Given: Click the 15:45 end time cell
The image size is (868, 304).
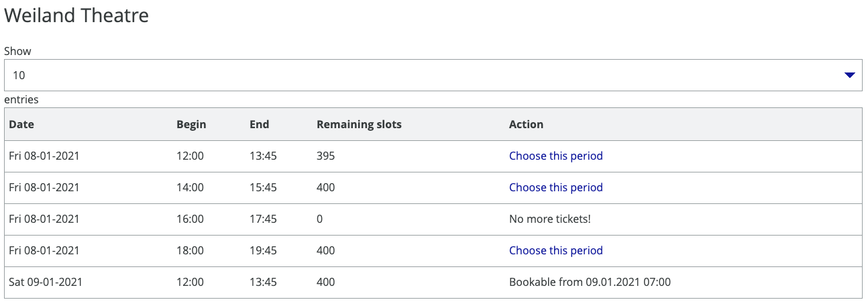Looking at the screenshot, I should (263, 187).
